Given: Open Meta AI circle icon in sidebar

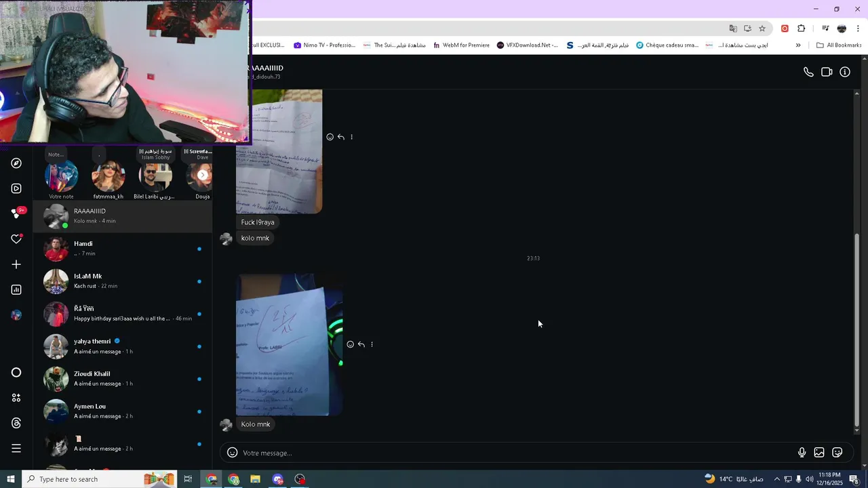Looking at the screenshot, I should tap(16, 372).
